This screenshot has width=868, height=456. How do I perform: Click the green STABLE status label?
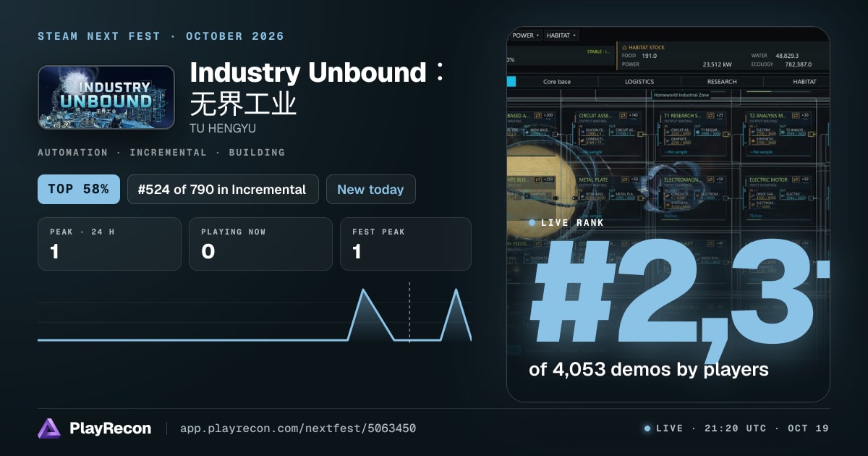pyautogui.click(x=597, y=52)
